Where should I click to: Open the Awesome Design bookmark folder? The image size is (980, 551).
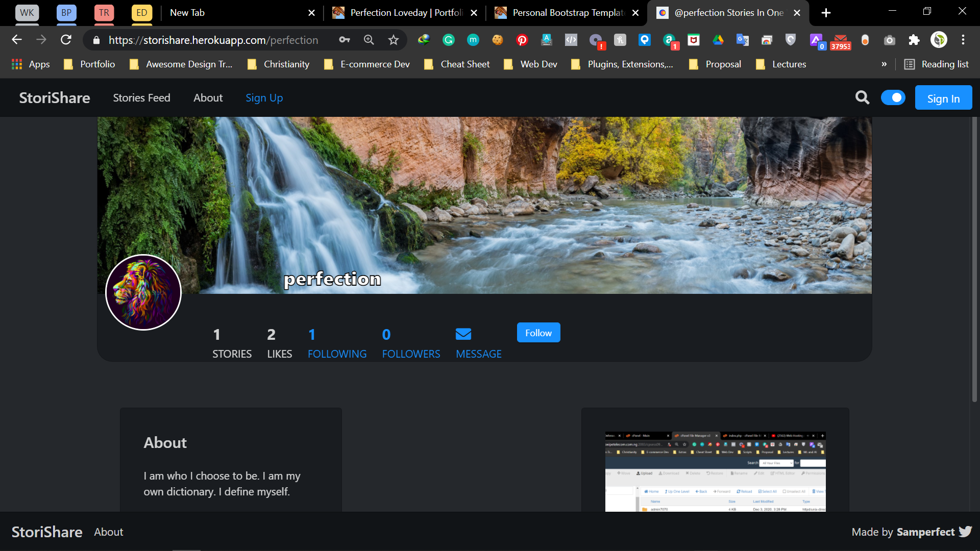(181, 64)
